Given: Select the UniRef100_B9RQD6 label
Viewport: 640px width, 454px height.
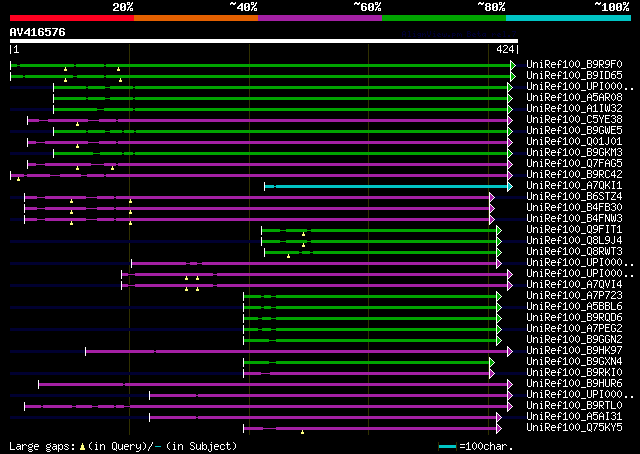Looking at the screenshot, I should [x=574, y=318].
